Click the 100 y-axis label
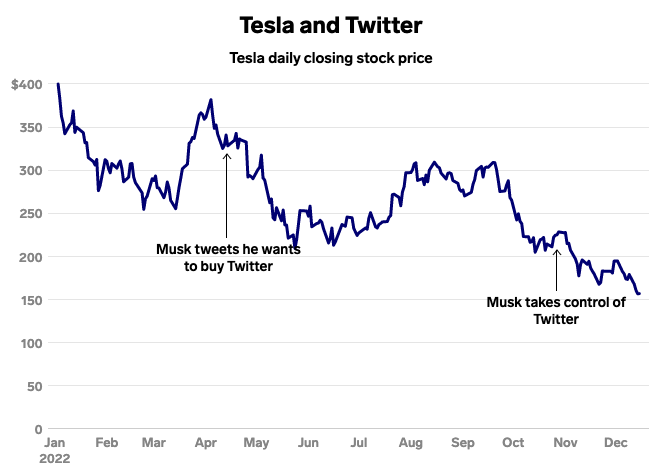 coord(32,343)
